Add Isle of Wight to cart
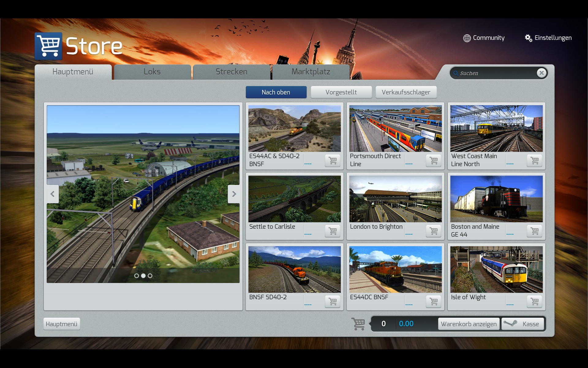The height and width of the screenshot is (368, 588). (534, 301)
